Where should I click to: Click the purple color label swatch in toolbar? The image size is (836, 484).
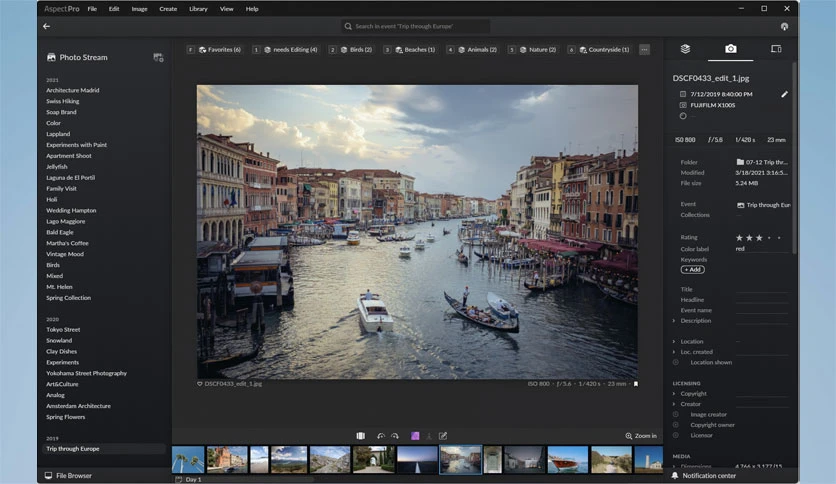click(x=415, y=436)
